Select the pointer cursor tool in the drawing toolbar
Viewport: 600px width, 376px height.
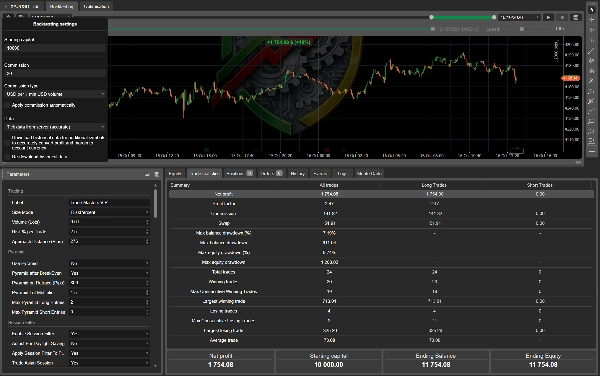click(x=592, y=9)
